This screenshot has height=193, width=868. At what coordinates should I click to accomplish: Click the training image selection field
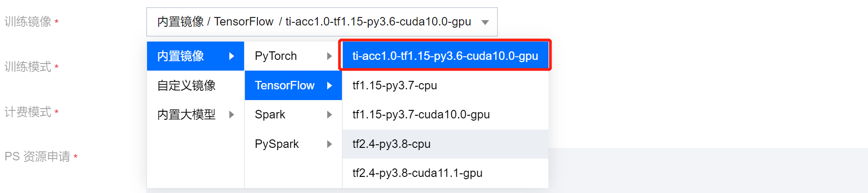[x=313, y=22]
